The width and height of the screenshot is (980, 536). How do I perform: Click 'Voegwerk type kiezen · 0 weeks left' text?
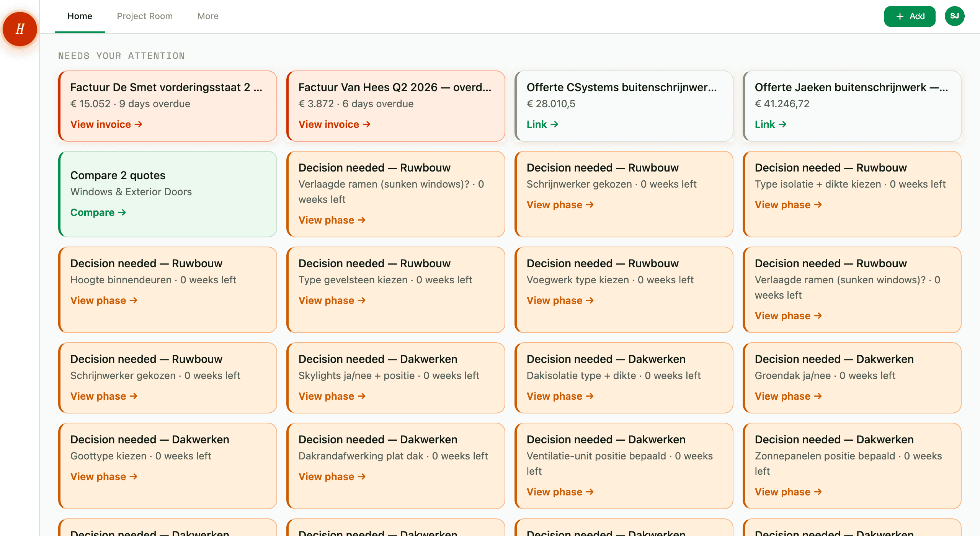tap(610, 280)
